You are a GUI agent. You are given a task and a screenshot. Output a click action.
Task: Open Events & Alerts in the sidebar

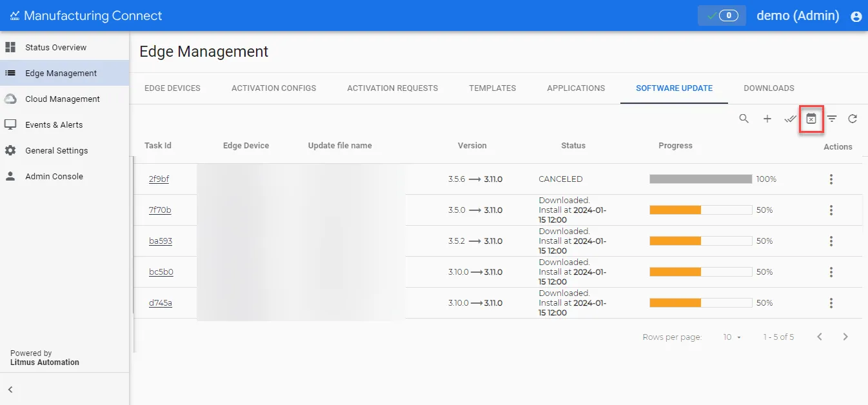(x=64, y=124)
